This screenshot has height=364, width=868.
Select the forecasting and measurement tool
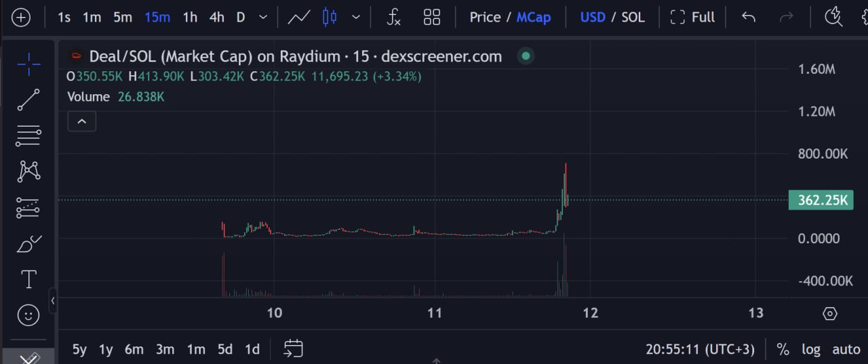[28, 207]
